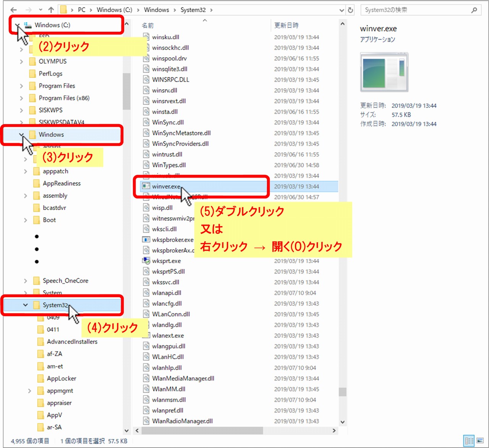Screen dimensions: 489x448
Task: Collapse the System32 folder chevron
Action: 25,305
